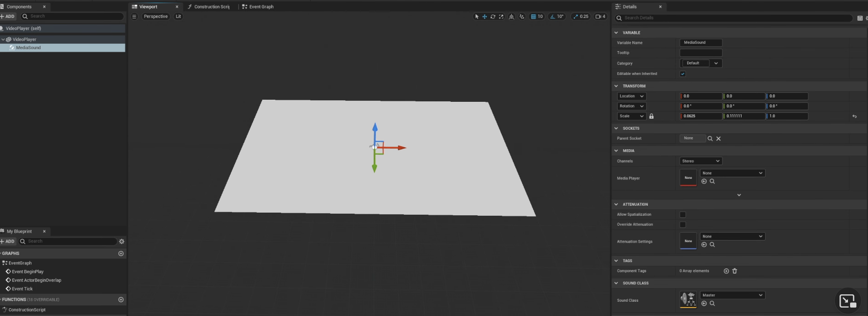The height and width of the screenshot is (316, 868).
Task: Collapse the Transform section
Action: point(616,86)
